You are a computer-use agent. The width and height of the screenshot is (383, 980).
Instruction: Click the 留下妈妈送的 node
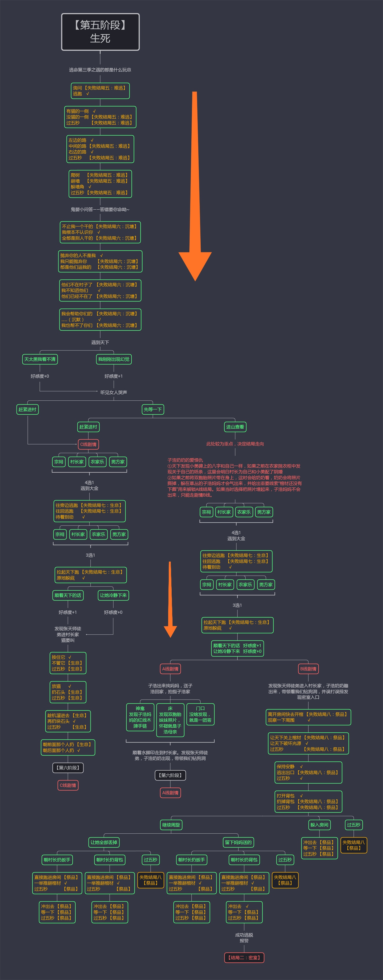pos(238,842)
